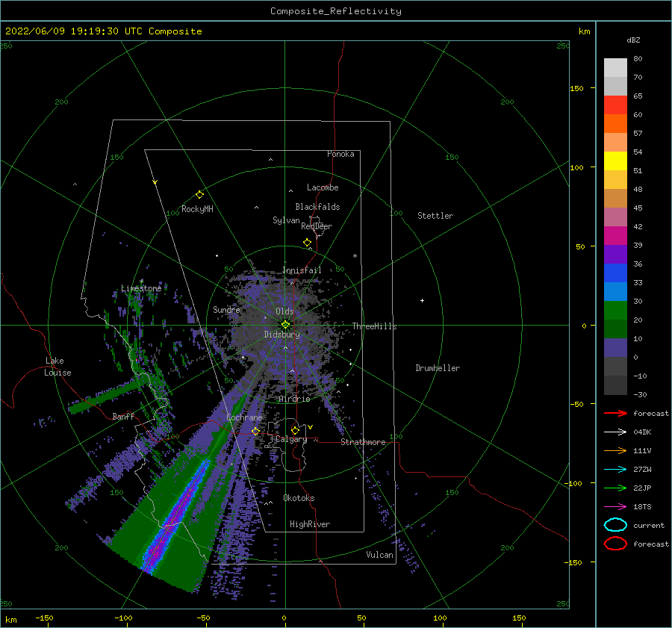Click the ThreeHills town label

pyautogui.click(x=374, y=326)
